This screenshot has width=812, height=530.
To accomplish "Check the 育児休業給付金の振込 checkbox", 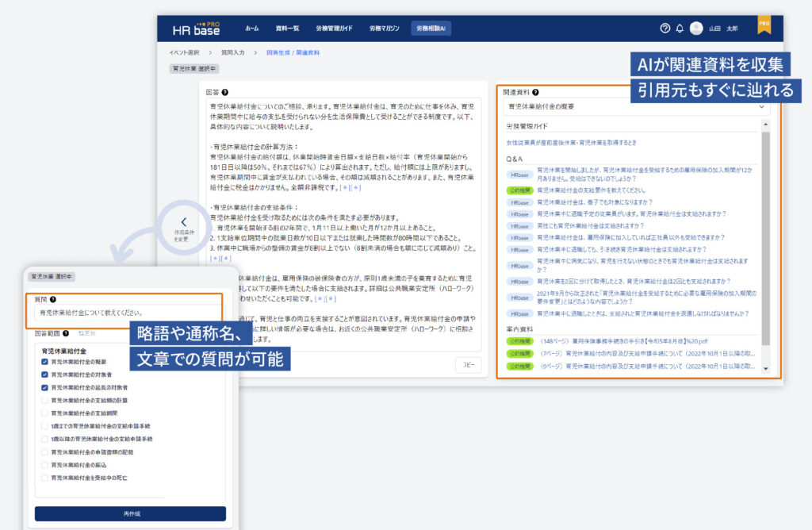I will [45, 465].
